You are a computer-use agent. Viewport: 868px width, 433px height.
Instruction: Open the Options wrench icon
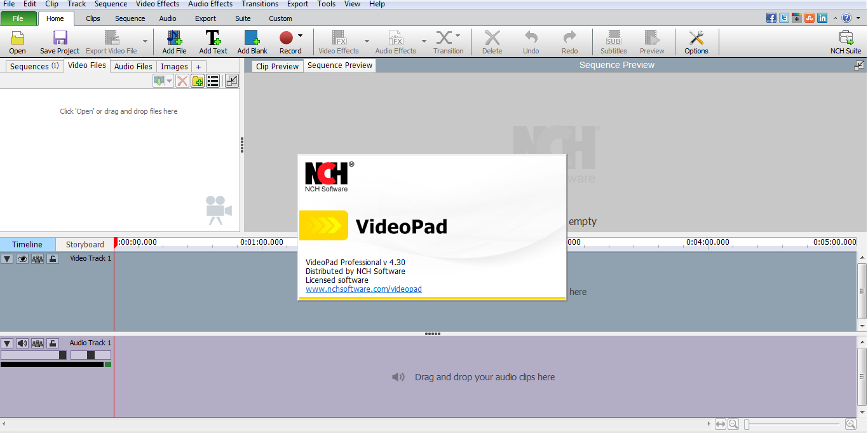[x=696, y=38]
